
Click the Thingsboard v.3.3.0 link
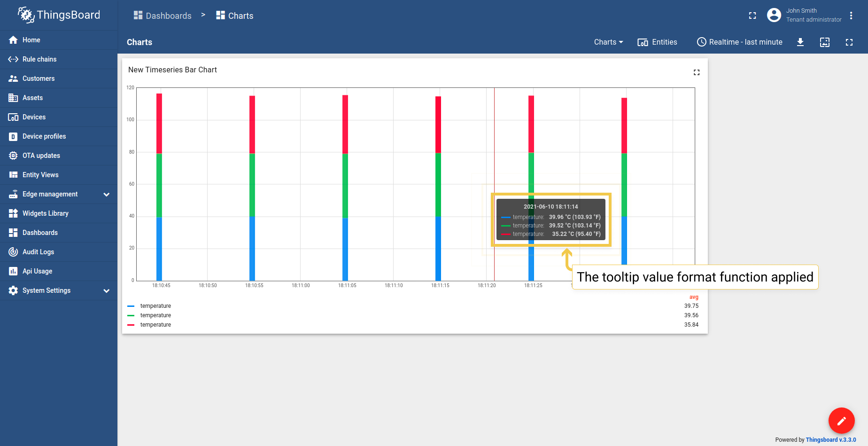(x=831, y=440)
